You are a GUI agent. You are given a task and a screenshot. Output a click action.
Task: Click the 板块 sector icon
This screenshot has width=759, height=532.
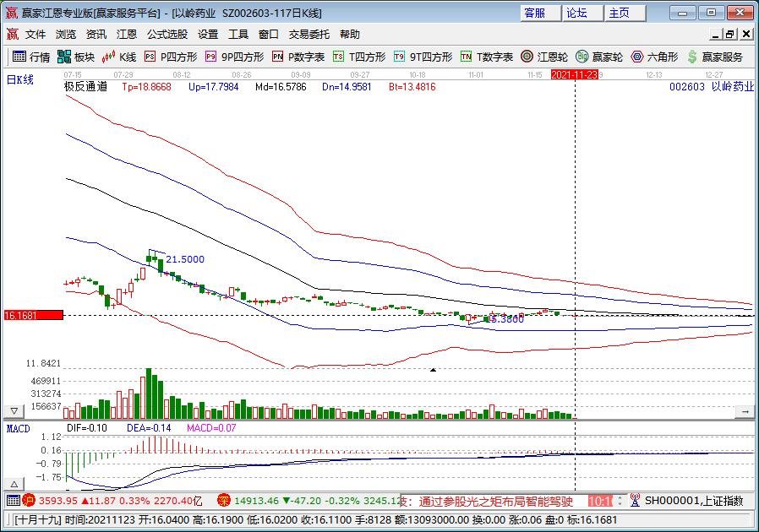63,57
